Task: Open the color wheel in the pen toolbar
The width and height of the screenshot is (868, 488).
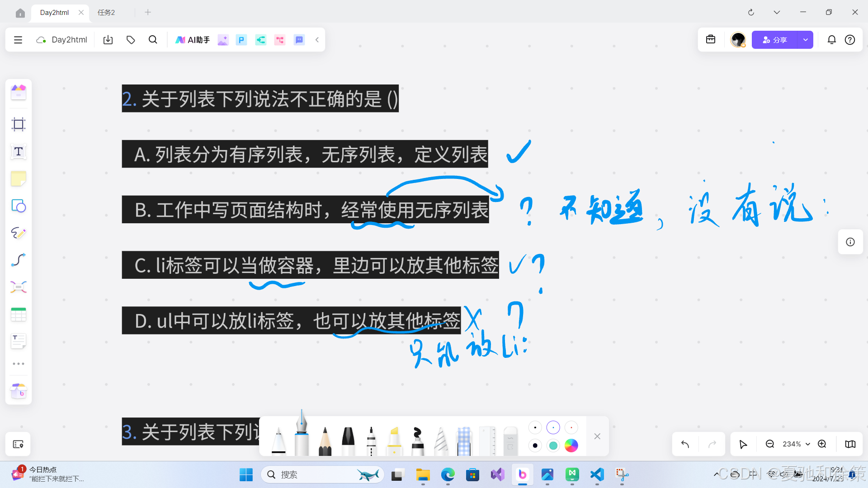Action: (571, 446)
